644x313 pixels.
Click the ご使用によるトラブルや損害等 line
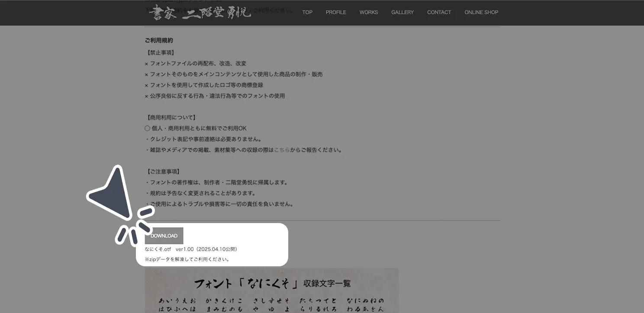(x=219, y=204)
